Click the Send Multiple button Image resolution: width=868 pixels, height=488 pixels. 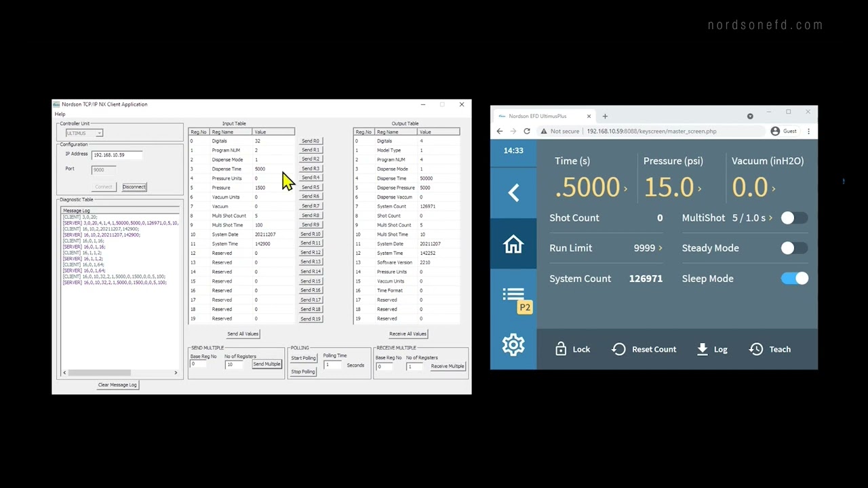click(x=267, y=365)
